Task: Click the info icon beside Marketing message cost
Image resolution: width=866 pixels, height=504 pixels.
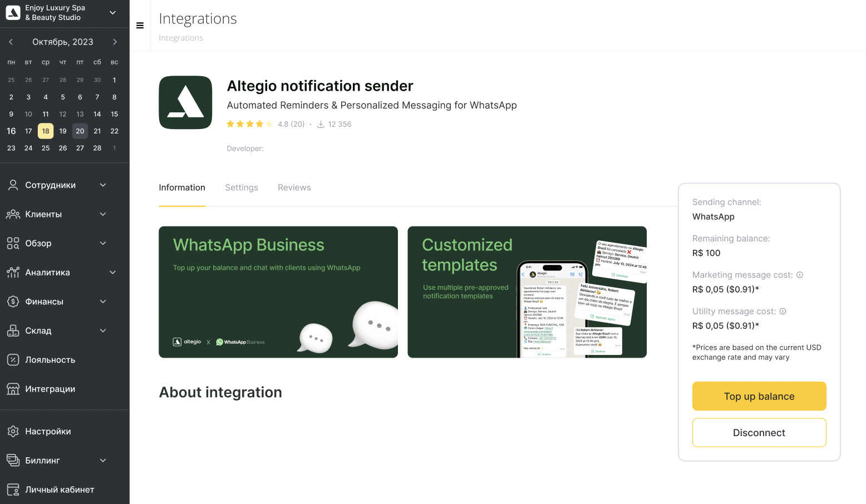Action: [800, 275]
